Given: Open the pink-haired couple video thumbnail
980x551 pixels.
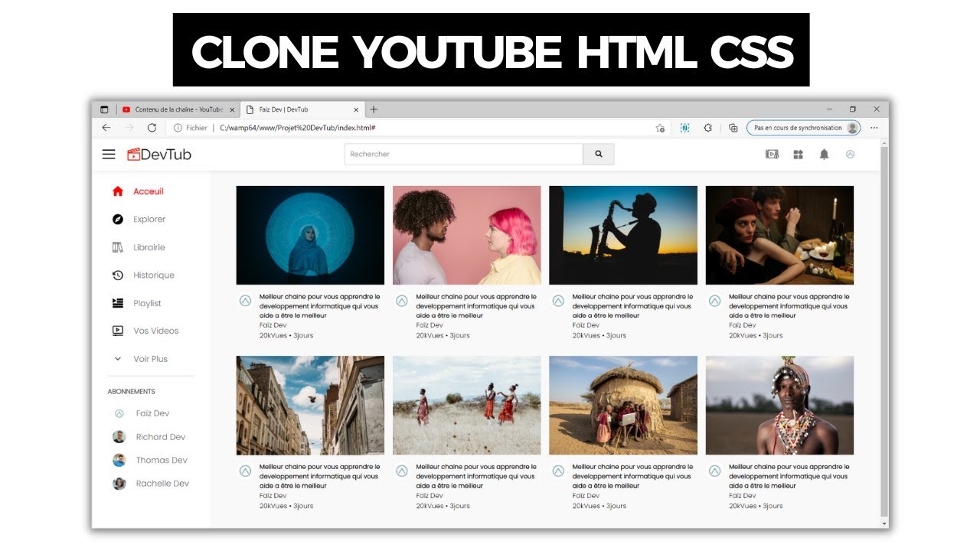Looking at the screenshot, I should coord(467,235).
